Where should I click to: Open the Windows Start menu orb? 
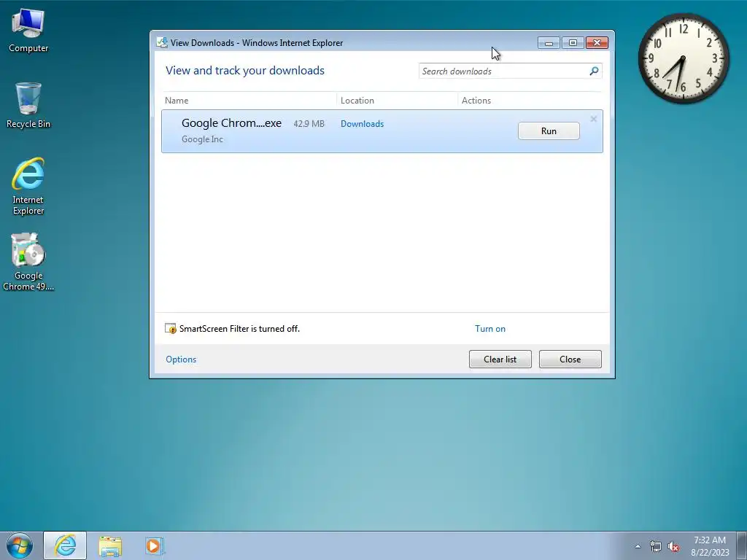pos(20,545)
